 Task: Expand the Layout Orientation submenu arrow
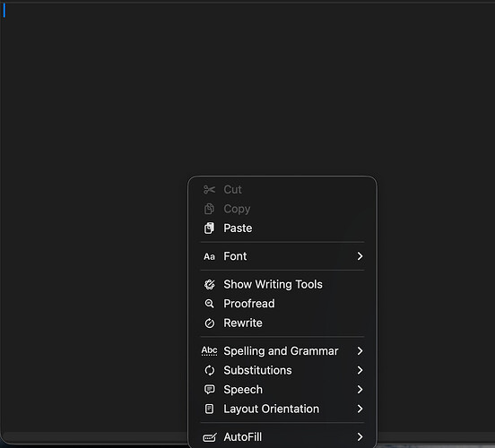click(x=360, y=409)
